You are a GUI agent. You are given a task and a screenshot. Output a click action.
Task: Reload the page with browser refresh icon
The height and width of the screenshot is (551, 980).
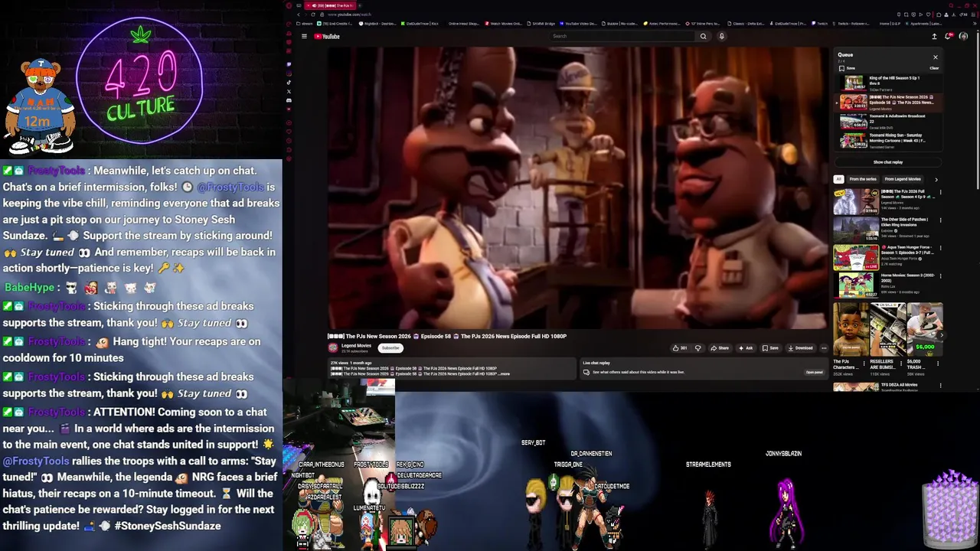[314, 15]
